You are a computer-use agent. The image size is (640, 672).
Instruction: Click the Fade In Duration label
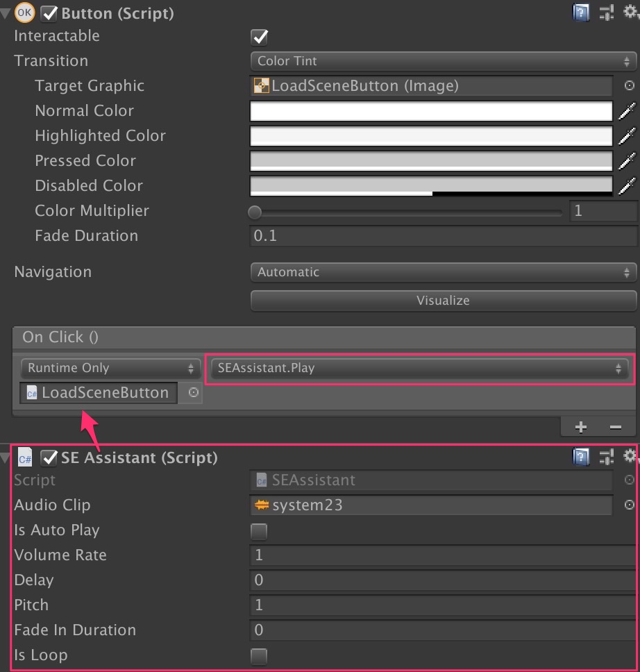tap(75, 630)
